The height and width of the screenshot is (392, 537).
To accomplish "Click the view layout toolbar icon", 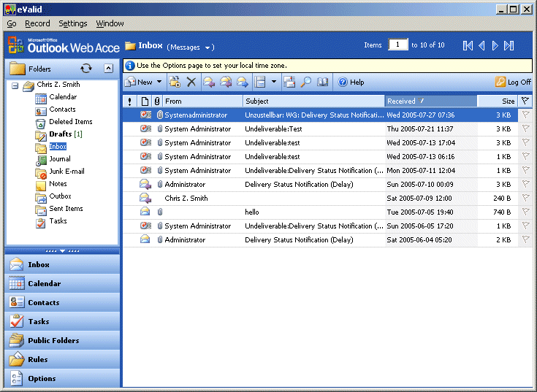I will pos(260,82).
